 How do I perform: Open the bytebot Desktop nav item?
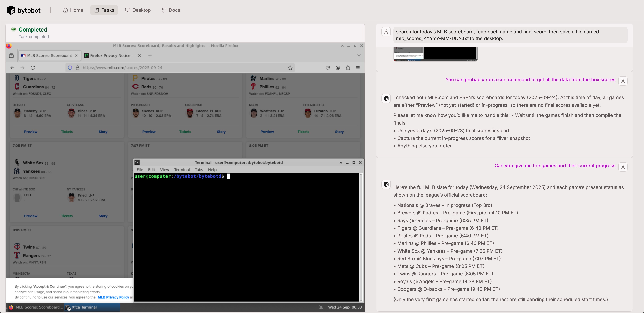(x=138, y=10)
